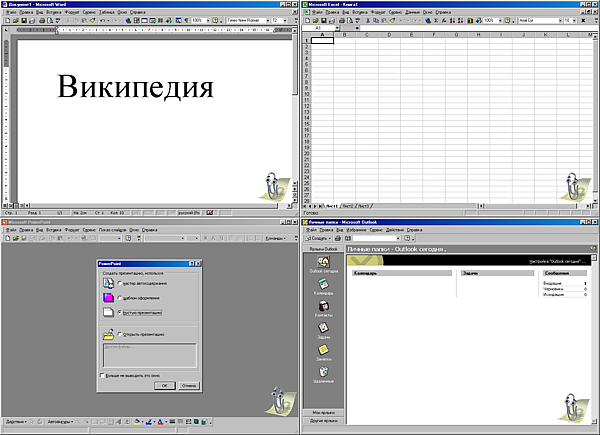
Task: Click cell A1 in the Excel worksheet
Action: [x=324, y=41]
